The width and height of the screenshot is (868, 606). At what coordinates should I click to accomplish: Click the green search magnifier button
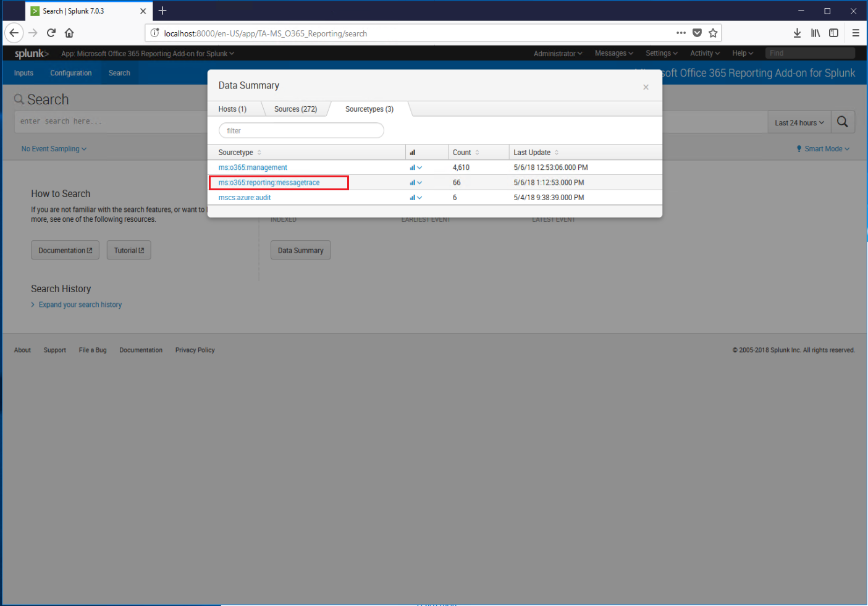tap(843, 122)
